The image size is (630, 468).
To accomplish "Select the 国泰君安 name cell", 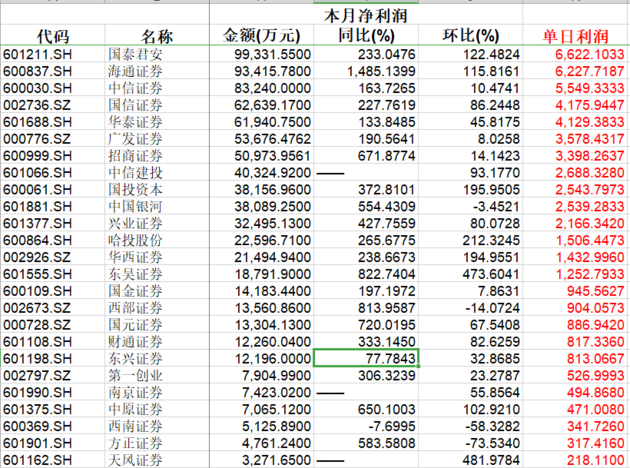I will click(157, 54).
